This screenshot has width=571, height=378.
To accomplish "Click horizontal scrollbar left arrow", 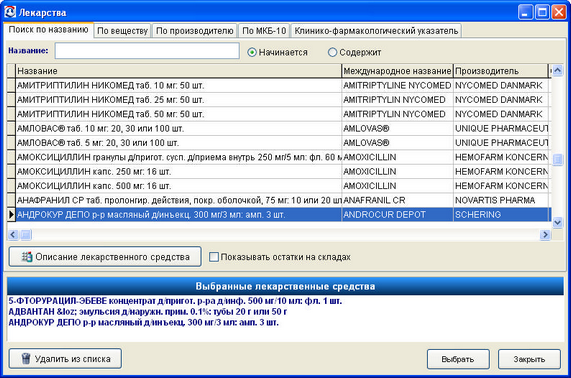I will pos(13,235).
